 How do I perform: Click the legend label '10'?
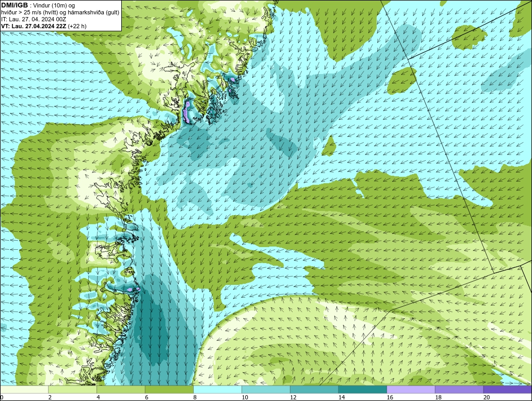pyautogui.click(x=245, y=397)
